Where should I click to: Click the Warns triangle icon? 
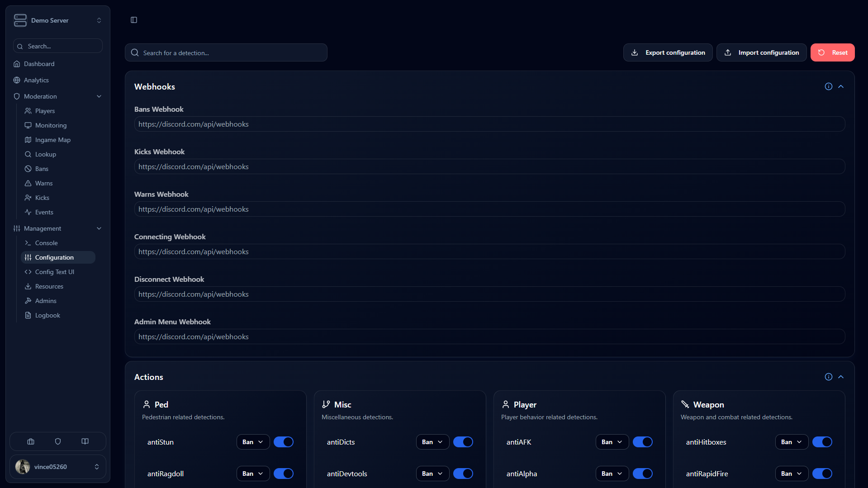pos(28,183)
